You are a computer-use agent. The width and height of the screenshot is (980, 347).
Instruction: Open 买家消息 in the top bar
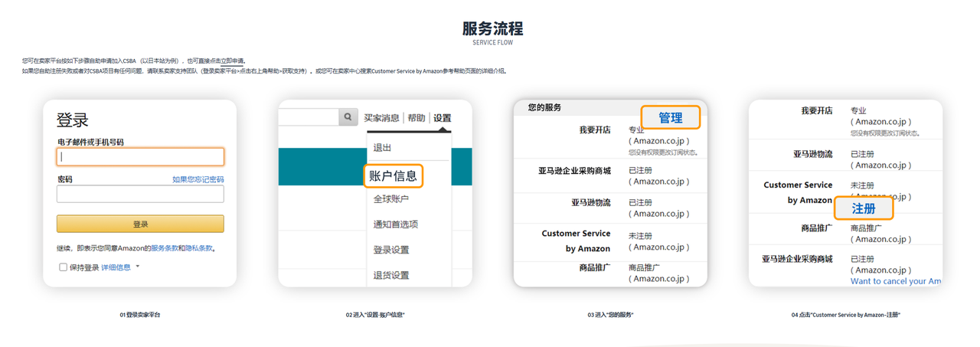(381, 118)
